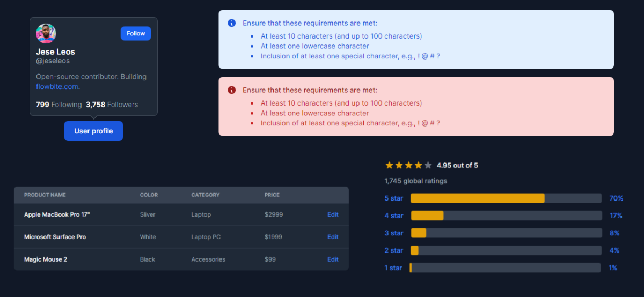
Task: Select the 1 star ratings link
Action: (393, 268)
